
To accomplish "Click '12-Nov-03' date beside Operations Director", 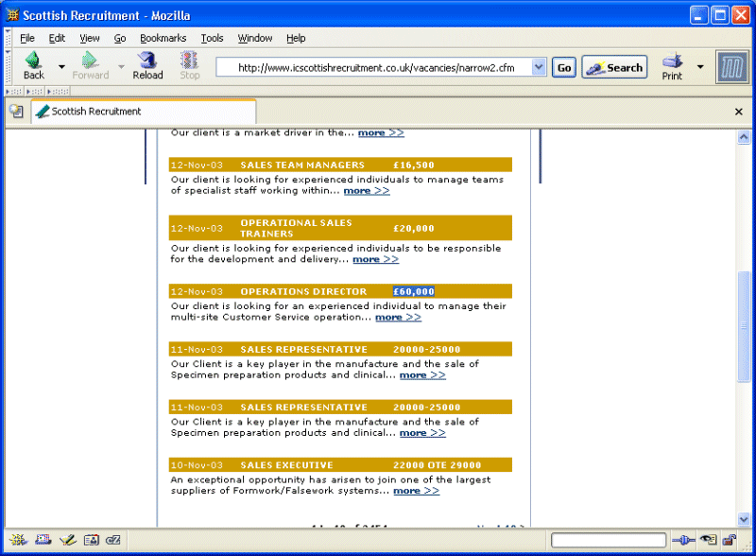I will (x=197, y=291).
